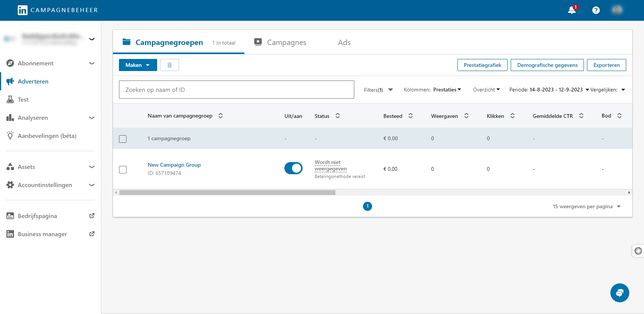Expand the Abonnement menu chevron
The height and width of the screenshot is (314, 644).
[92, 63]
